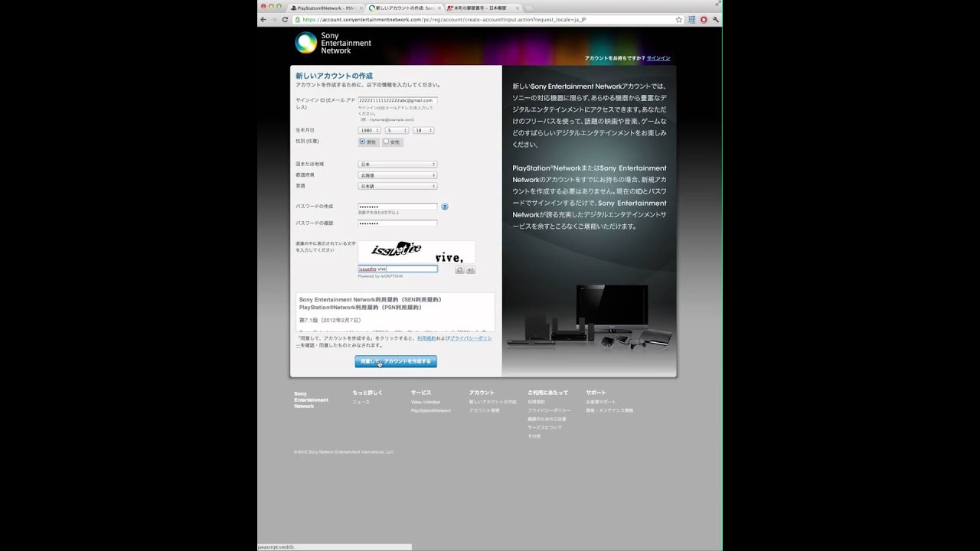
Task: Open a new browser tab
Action: [529, 8]
